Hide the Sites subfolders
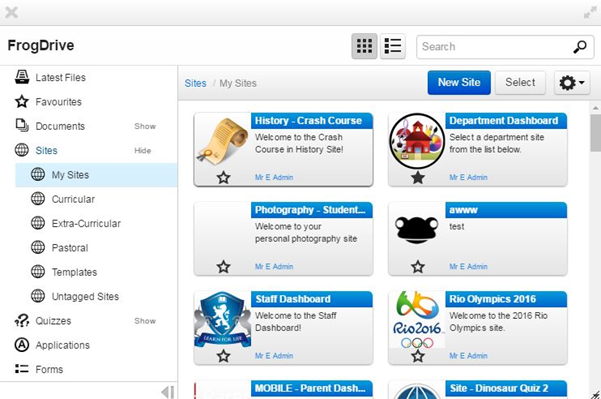Viewport: 601px width, 399px height. pyautogui.click(x=143, y=151)
